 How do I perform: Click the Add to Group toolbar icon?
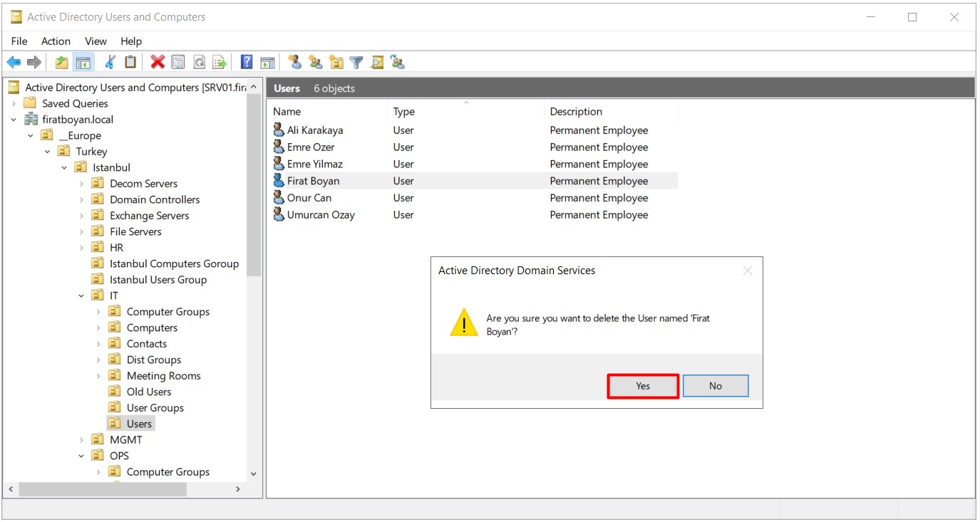point(398,63)
